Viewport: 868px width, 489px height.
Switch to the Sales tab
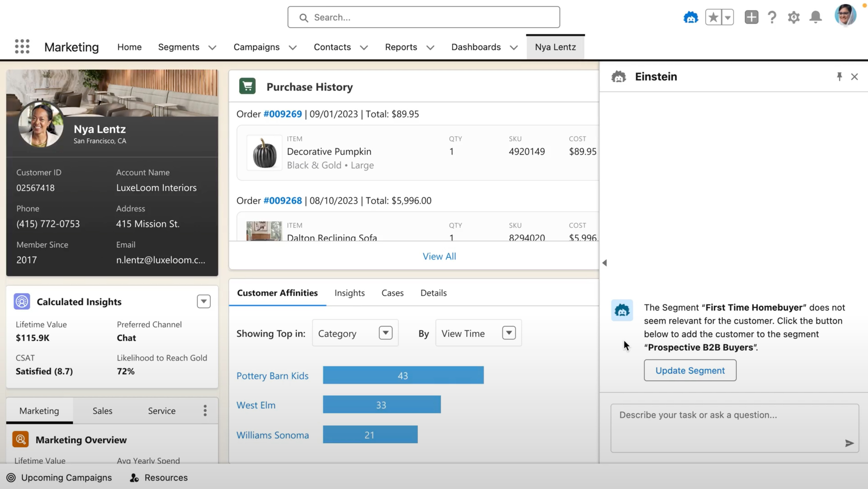(102, 411)
